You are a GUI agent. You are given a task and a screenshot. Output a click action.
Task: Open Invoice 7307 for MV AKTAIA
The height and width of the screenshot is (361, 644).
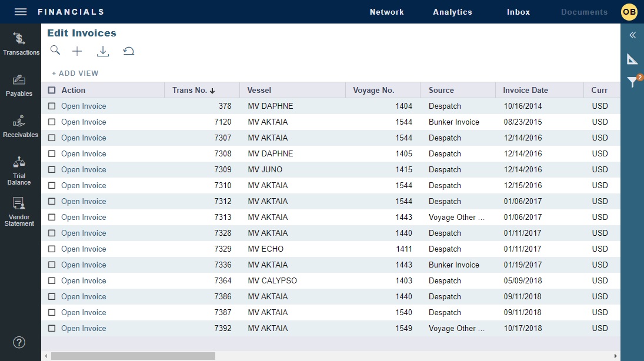coord(82,138)
